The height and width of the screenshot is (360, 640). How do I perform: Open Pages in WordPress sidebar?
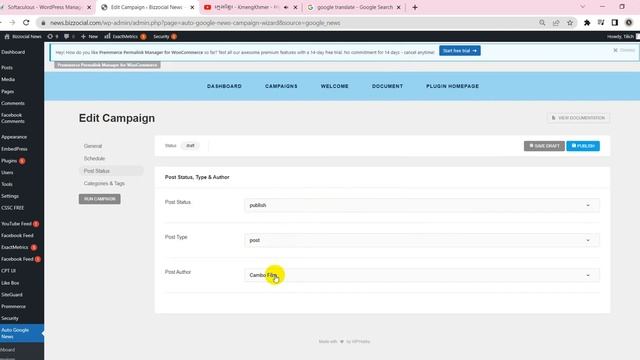[x=7, y=91]
